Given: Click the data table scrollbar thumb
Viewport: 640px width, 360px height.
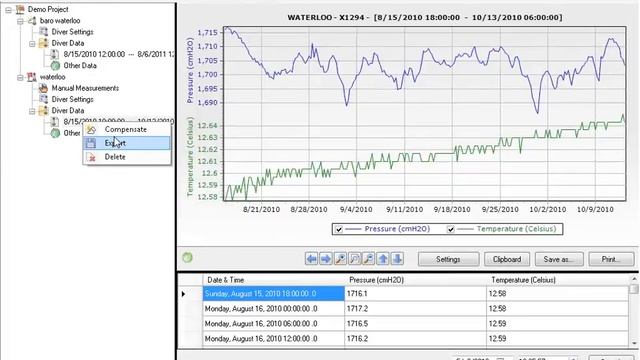Looking at the screenshot, I should pos(634,289).
